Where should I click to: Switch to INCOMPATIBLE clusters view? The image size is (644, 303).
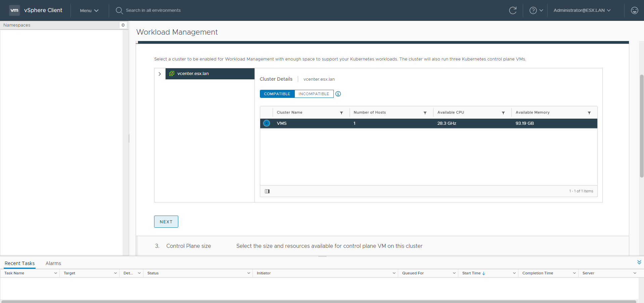coord(314,94)
